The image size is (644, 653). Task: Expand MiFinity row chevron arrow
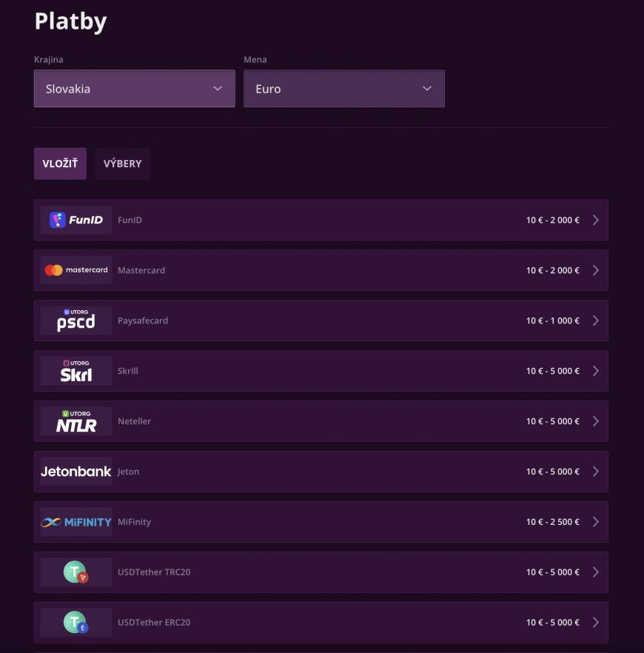[x=596, y=522]
